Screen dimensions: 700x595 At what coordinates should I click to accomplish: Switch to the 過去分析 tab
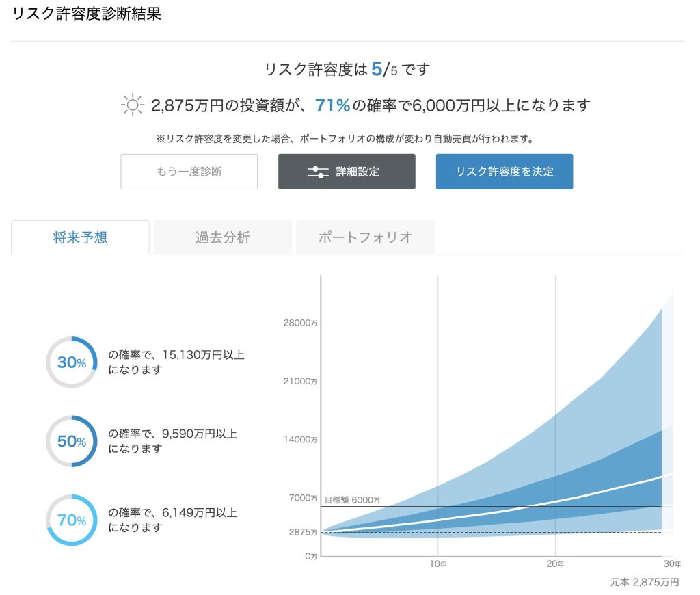[x=222, y=237]
